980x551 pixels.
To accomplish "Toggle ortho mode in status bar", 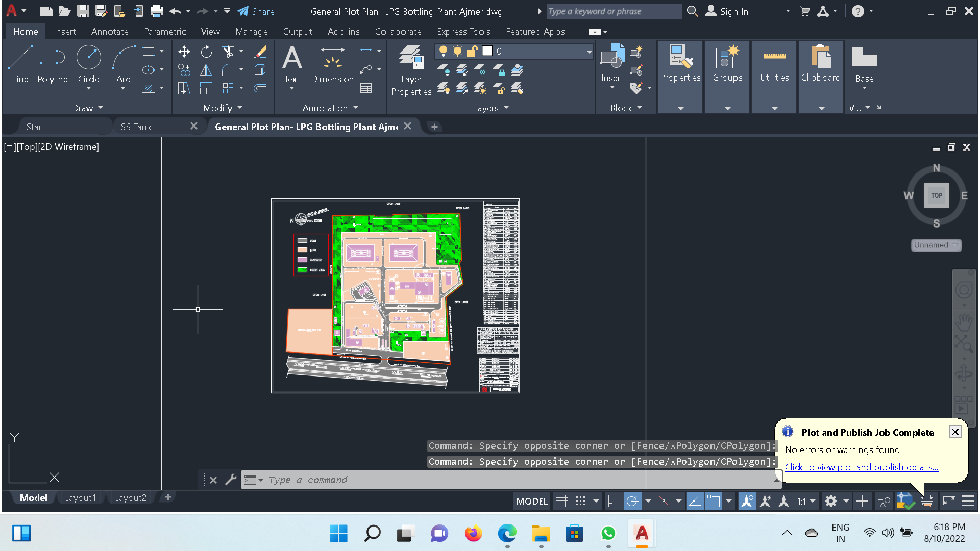I will (614, 501).
